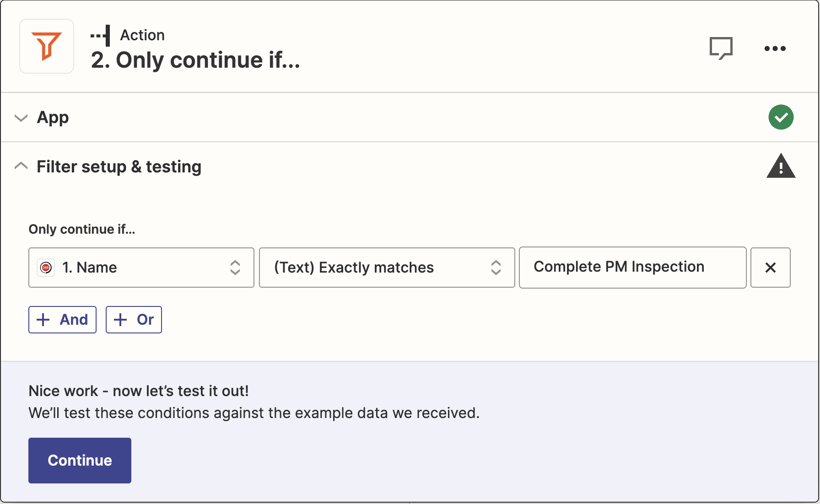Click the Complete PM Inspection value field
The width and height of the screenshot is (820, 504).
(x=633, y=268)
